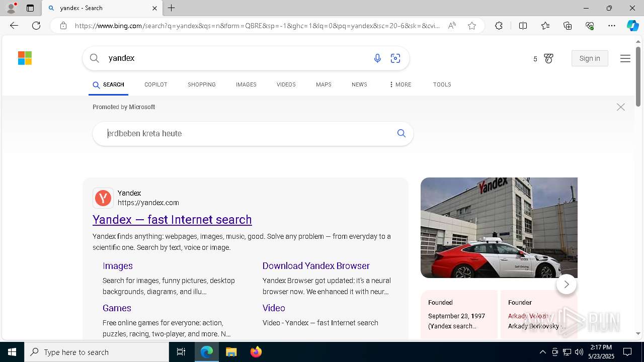Open the browser profile icon

[11, 8]
